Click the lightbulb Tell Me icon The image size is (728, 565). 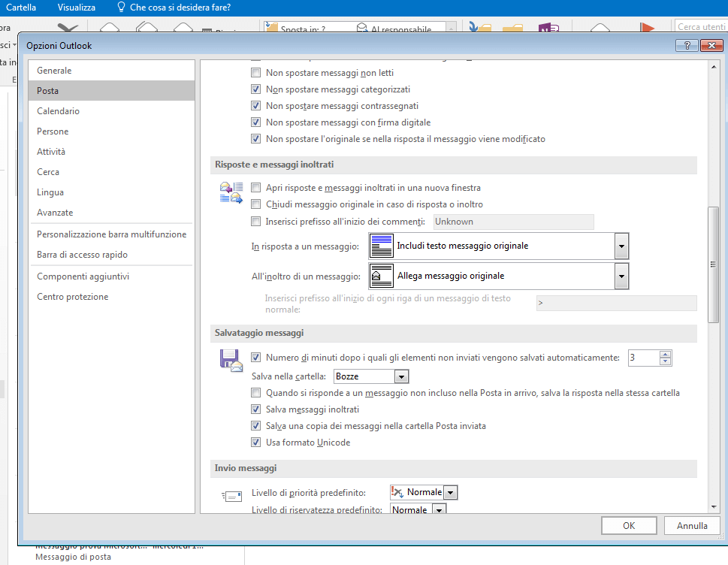[x=122, y=8]
